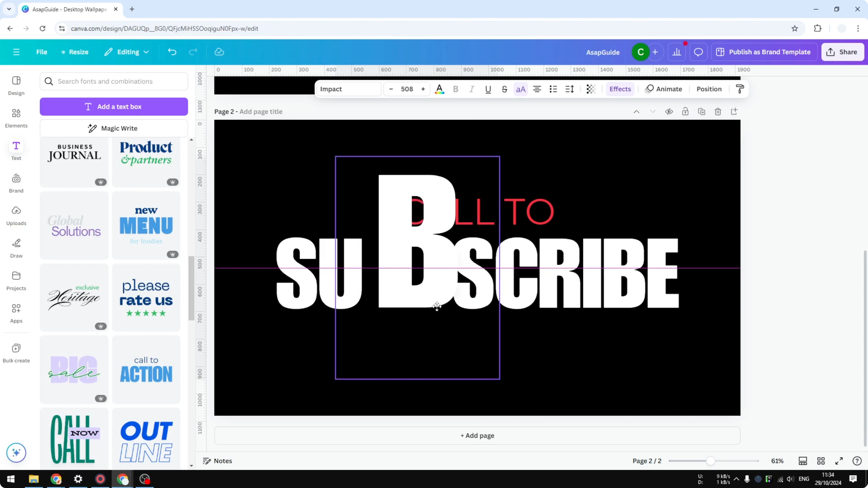Open the Editing mode dropdown

pyautogui.click(x=127, y=52)
